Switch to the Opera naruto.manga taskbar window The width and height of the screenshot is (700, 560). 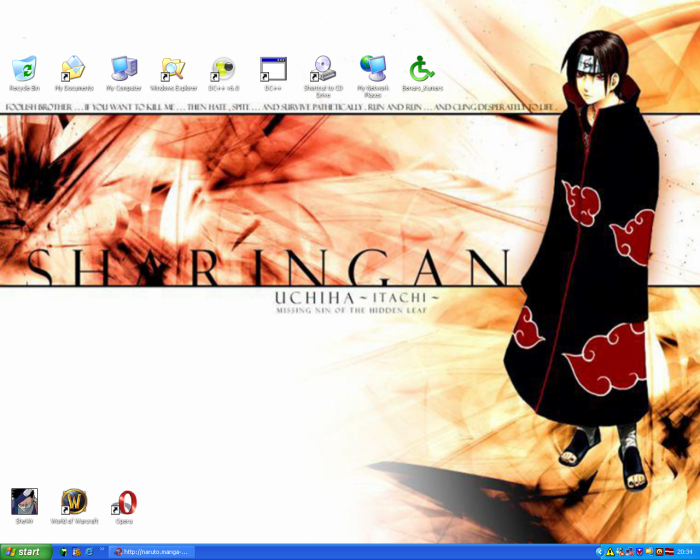(152, 552)
